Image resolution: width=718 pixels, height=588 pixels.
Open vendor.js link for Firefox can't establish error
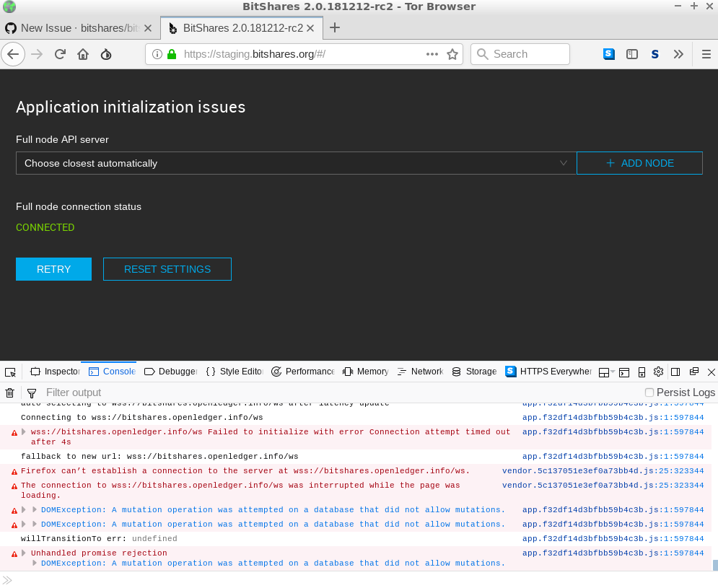[x=603, y=471]
